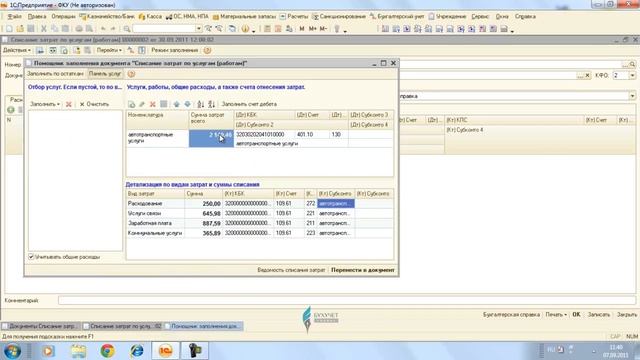Viewport: 640px width, 360px height.
Task: Open the Сервис menu
Action: [480, 17]
